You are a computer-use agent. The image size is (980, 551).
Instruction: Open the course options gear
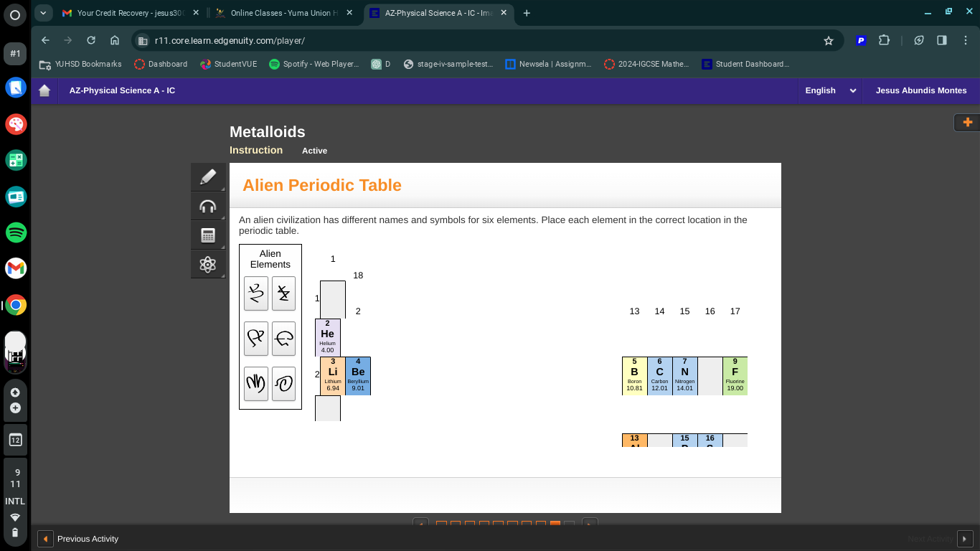tap(208, 264)
